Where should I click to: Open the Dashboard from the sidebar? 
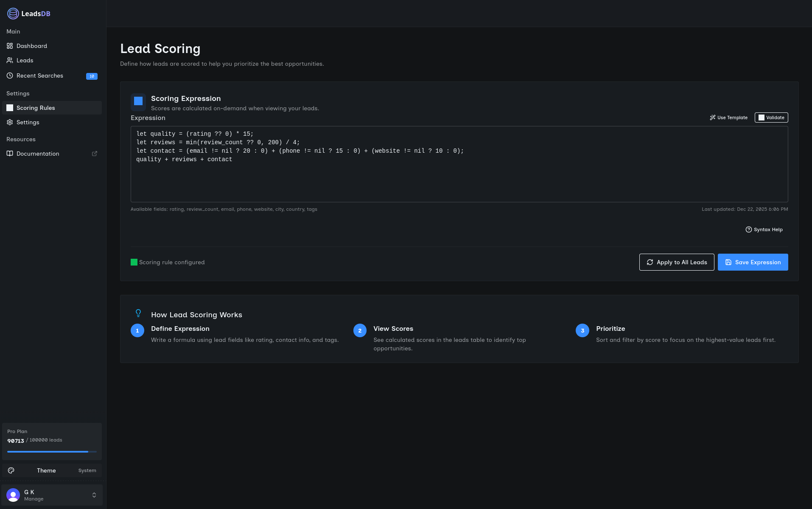pyautogui.click(x=10, y=45)
